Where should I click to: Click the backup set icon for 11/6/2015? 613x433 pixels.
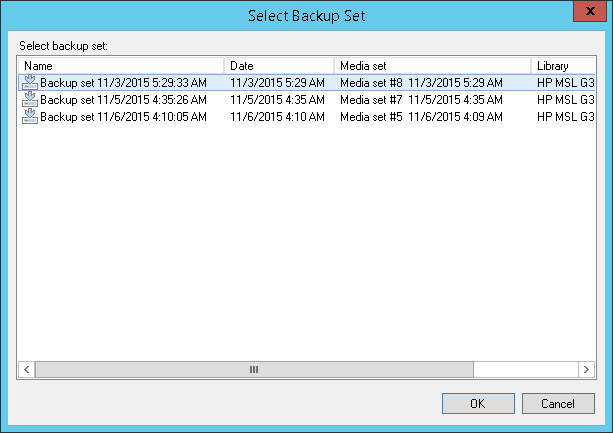click(30, 116)
